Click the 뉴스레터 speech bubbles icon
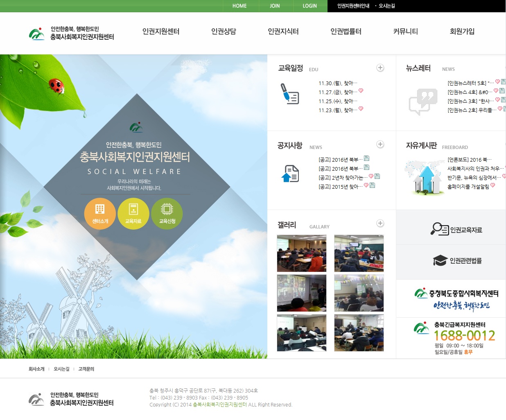 423,101
